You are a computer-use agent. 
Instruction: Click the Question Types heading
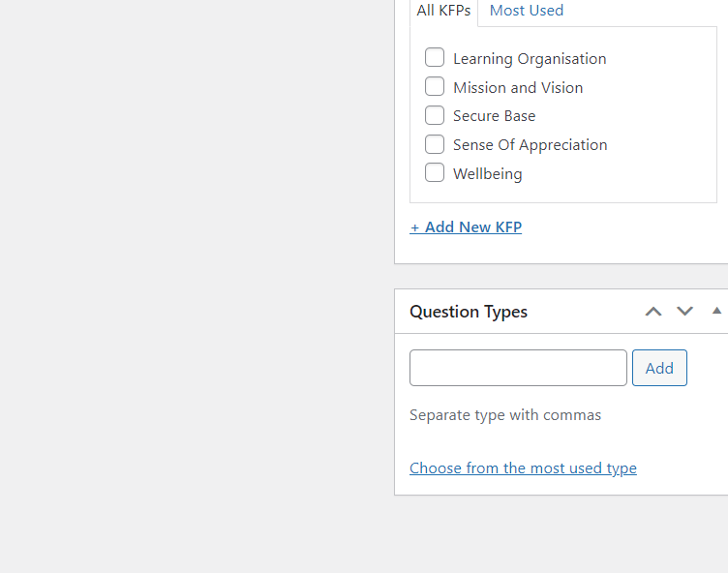(x=469, y=312)
